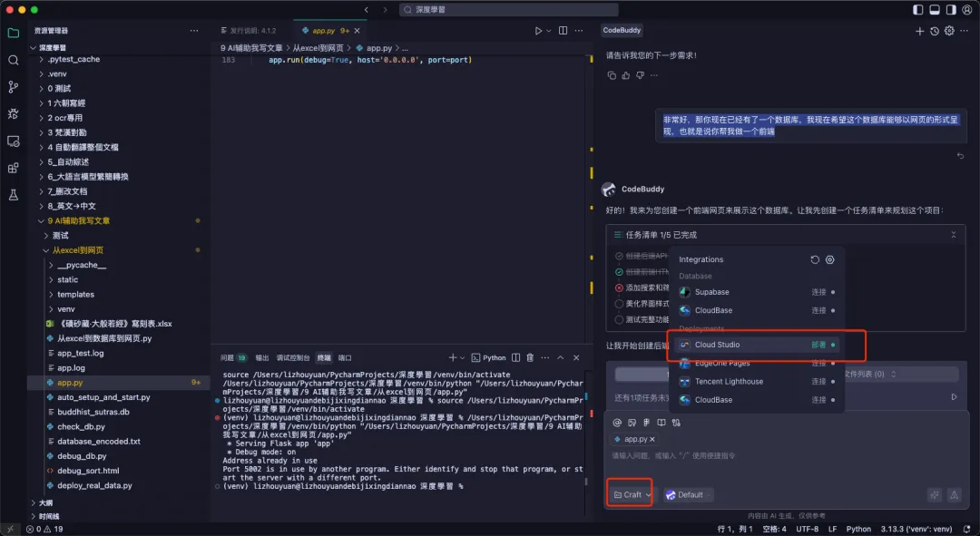This screenshot has width=980, height=536.
Task: Click Python language mode in status bar
Action: point(858,529)
